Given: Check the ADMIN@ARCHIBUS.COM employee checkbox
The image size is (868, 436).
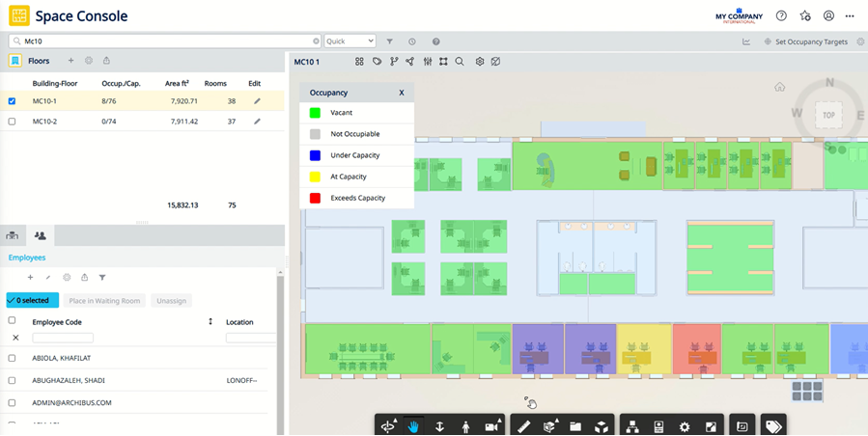Looking at the screenshot, I should 13,403.
